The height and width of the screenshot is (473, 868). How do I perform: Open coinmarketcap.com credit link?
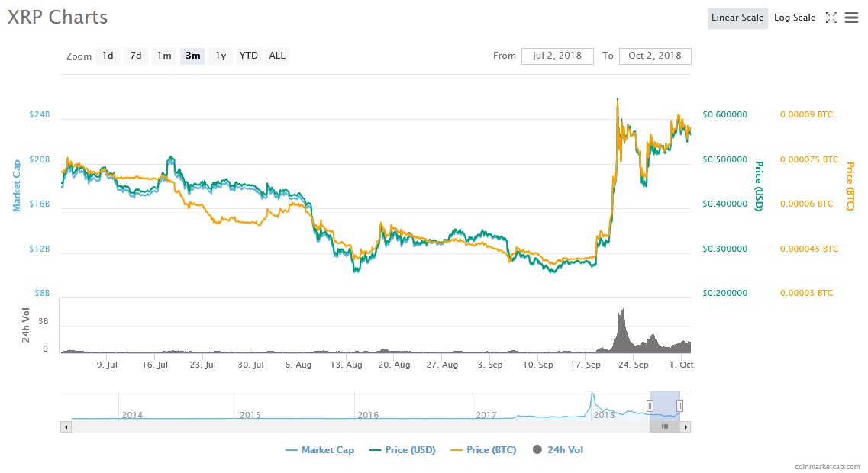tap(827, 467)
